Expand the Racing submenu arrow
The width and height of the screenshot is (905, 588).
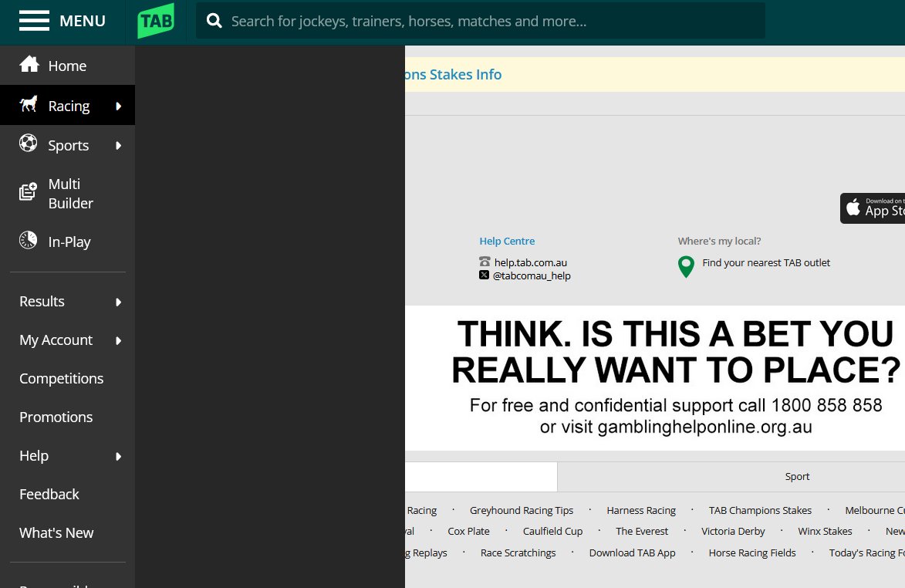pyautogui.click(x=118, y=106)
